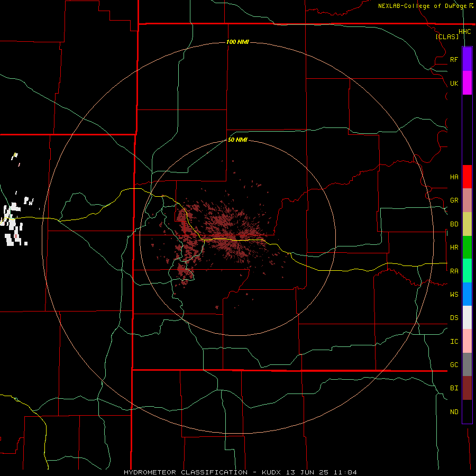This screenshot has width=476, height=476.
Task: Click the GR legend color swatch
Action: click(x=467, y=200)
